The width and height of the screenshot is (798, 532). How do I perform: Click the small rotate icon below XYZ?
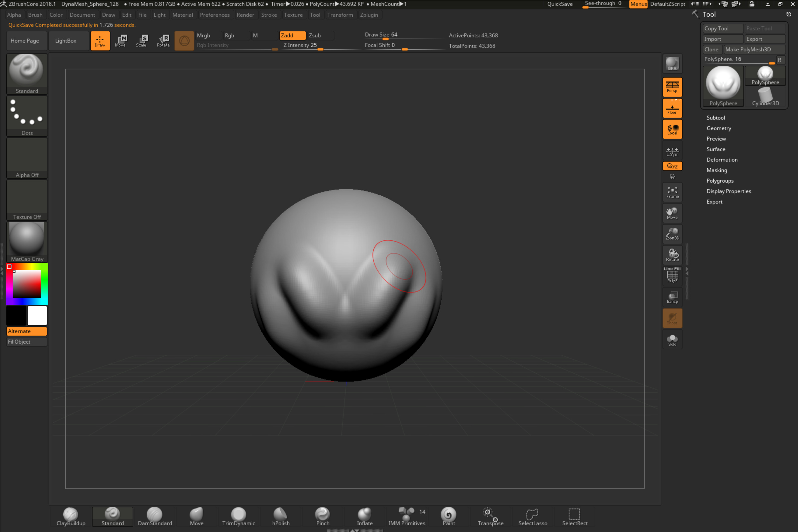[x=672, y=176]
